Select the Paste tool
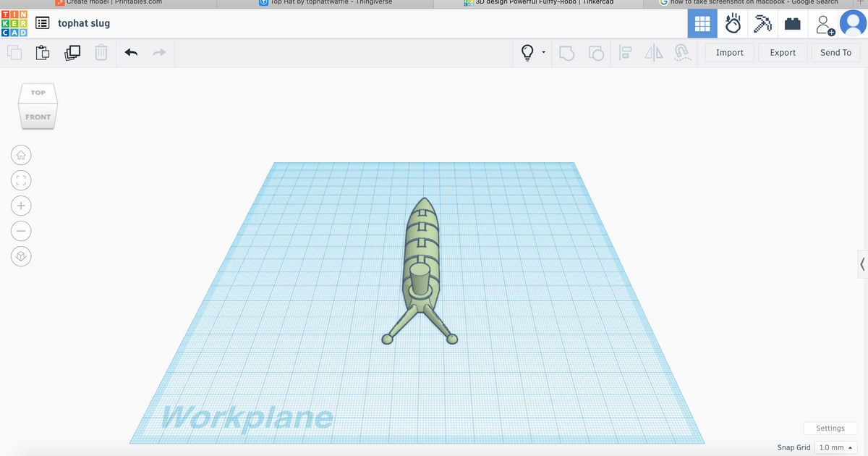 pyautogui.click(x=43, y=52)
